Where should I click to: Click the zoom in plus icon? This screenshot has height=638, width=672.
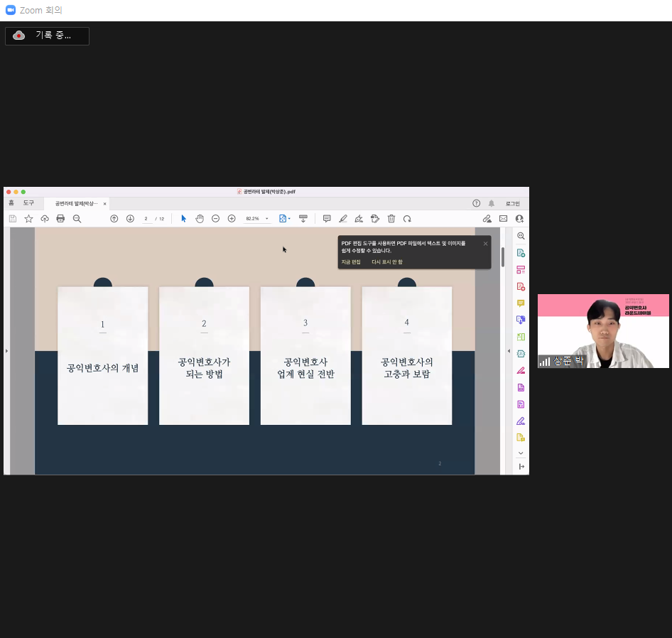coord(232,219)
